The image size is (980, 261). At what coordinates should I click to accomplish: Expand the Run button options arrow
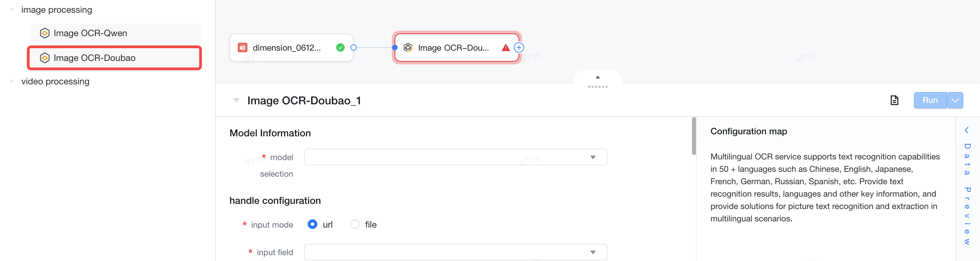955,100
